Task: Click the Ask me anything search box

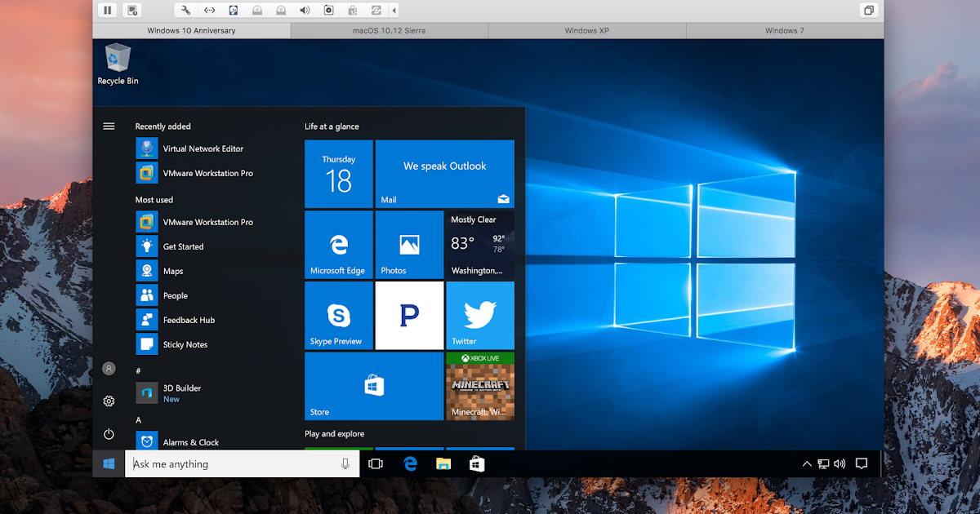Action: (242, 463)
